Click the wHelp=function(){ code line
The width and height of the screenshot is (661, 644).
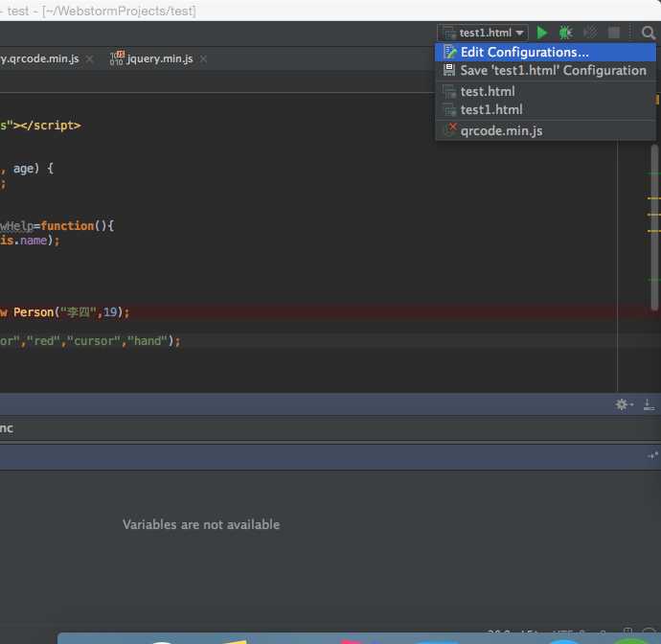(x=57, y=226)
